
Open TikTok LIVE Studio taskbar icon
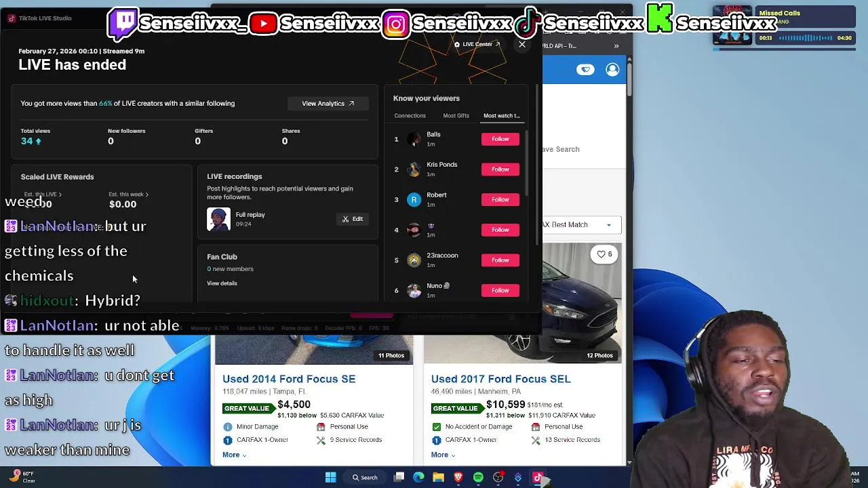tap(538, 478)
